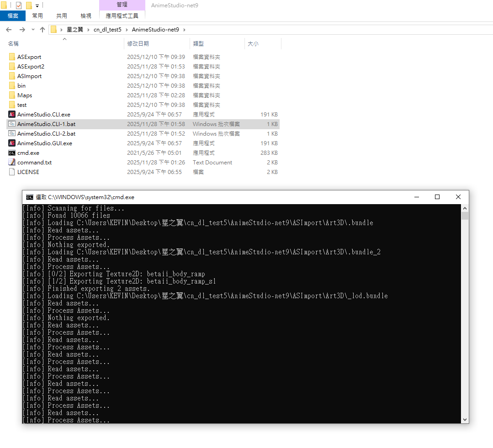This screenshot has width=493, height=448.
Task: Open the 檔案 ribbon tab
Action: 13,16
